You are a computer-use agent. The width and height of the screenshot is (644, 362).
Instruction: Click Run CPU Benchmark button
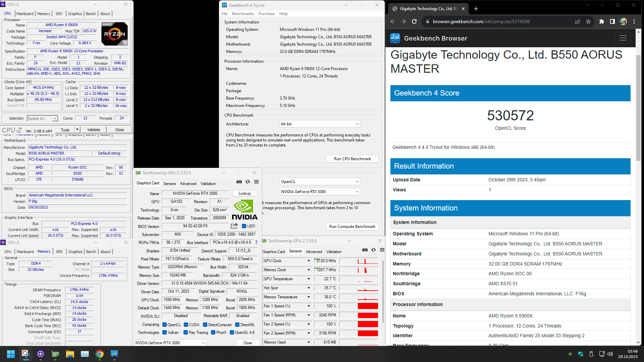point(352,159)
